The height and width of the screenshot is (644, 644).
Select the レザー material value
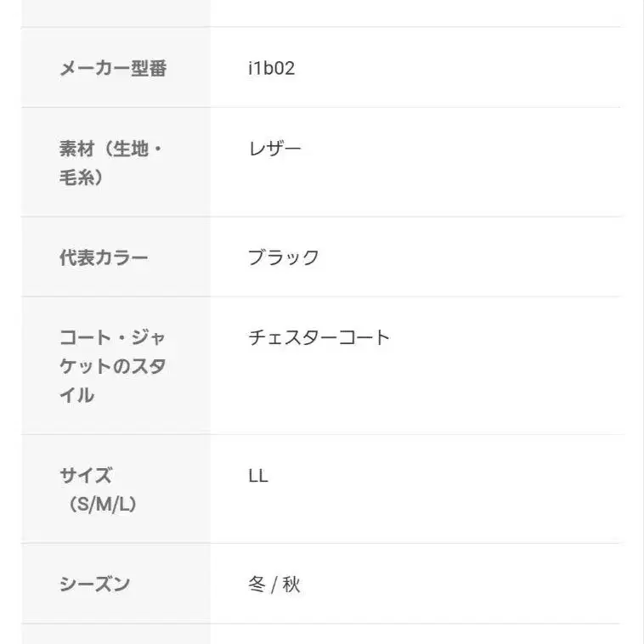[x=274, y=150]
